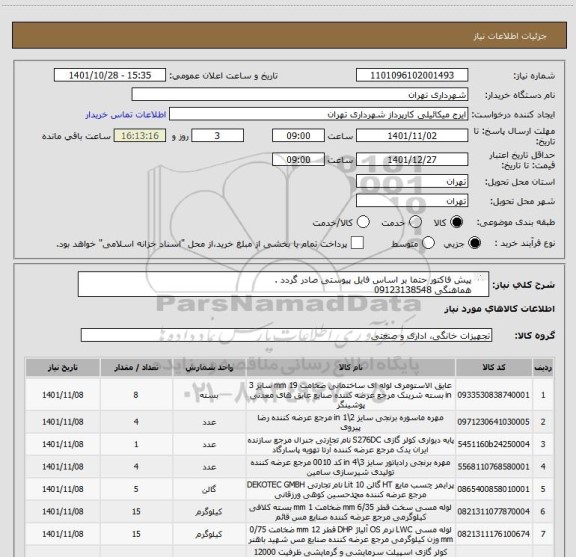This screenshot has height=557, width=576.
Task: Click the استان محل تحویل field تهران
Action: (x=412, y=182)
